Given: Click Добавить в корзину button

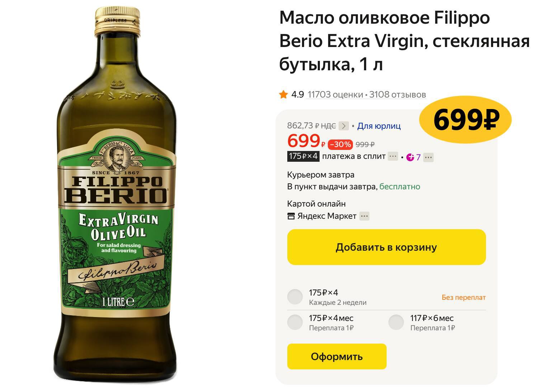Looking at the screenshot, I should tap(386, 247).
